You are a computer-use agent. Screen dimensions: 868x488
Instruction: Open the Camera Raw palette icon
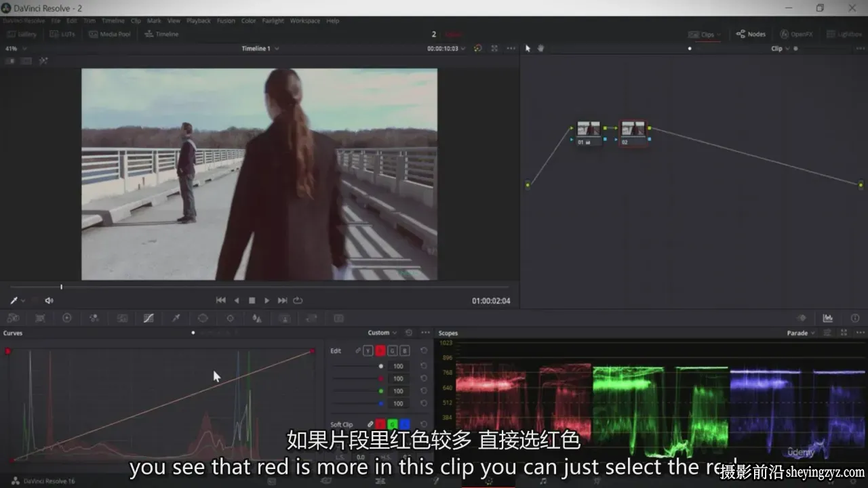coord(13,318)
